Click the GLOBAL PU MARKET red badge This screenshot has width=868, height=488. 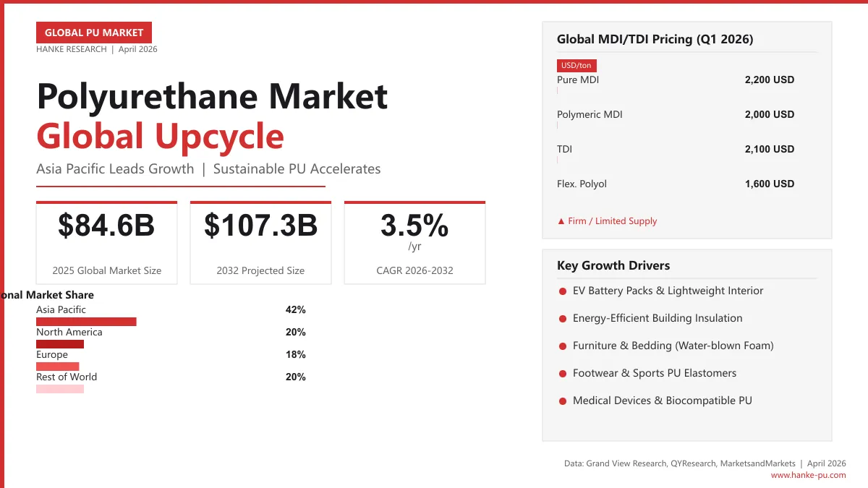(x=94, y=33)
